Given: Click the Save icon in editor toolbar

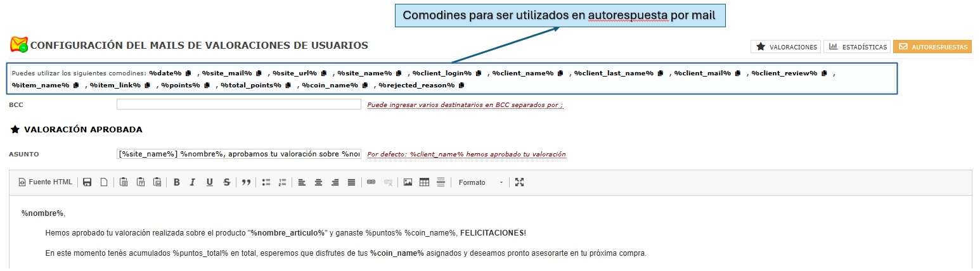Looking at the screenshot, I should [87, 182].
